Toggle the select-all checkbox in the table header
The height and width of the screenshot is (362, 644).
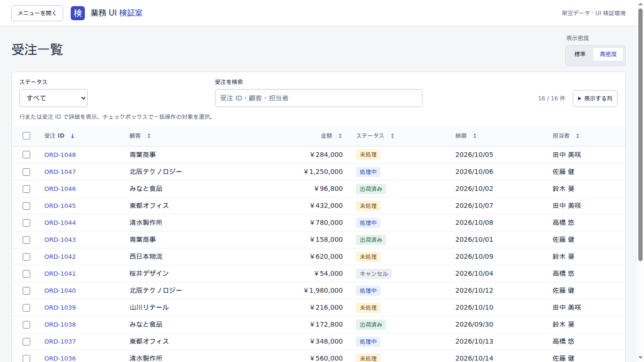tap(26, 136)
